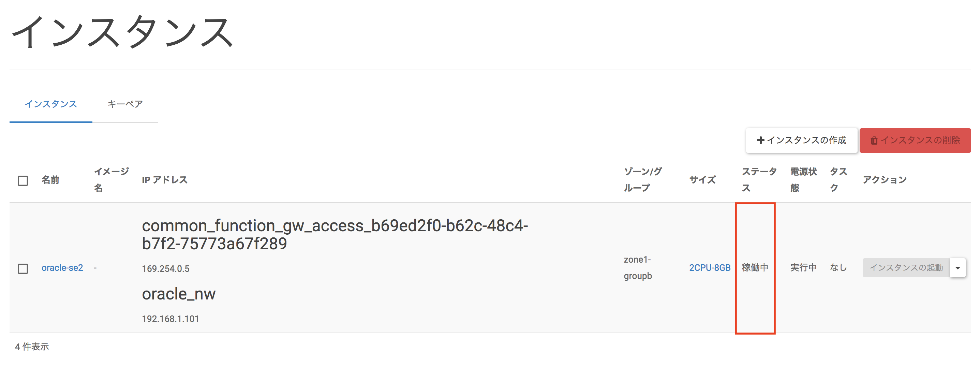The image size is (980, 382).
Task: Click the plus icon on インスタンスの作成
Action: (760, 141)
